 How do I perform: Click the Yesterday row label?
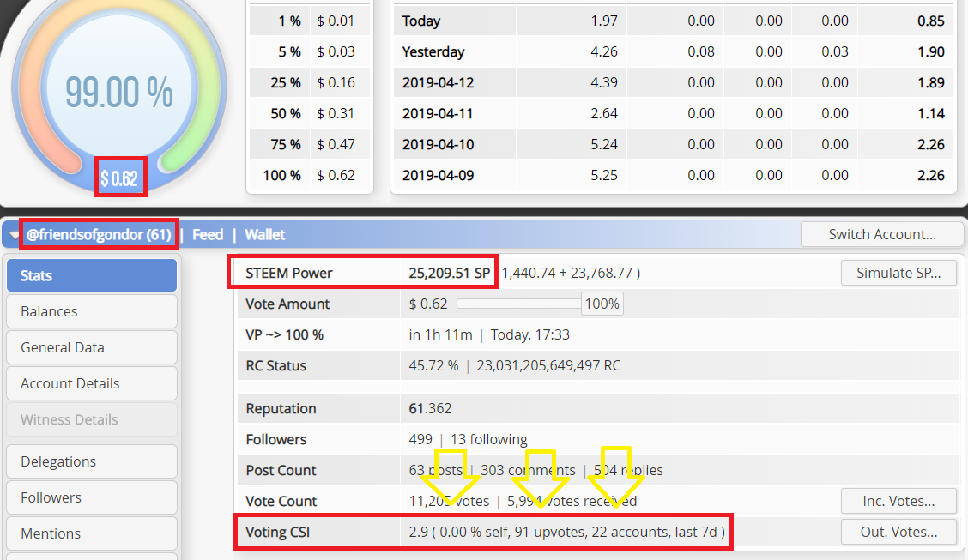click(433, 51)
